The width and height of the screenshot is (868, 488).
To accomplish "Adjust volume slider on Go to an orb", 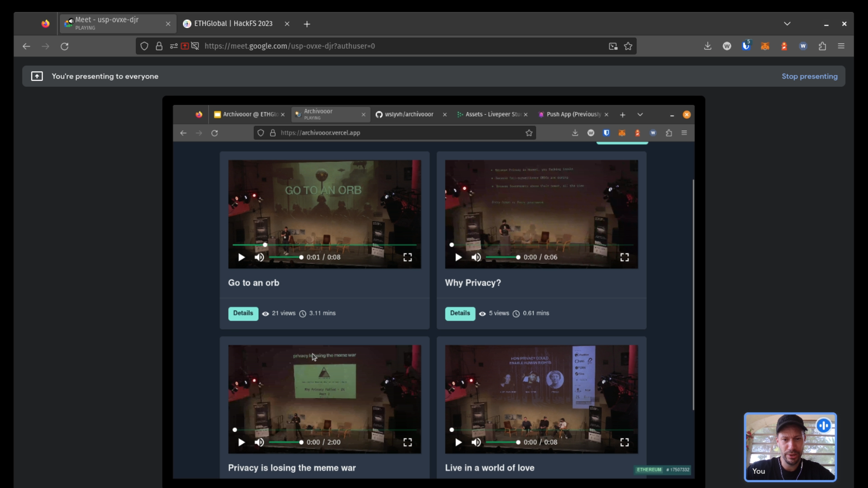I will coord(285,257).
